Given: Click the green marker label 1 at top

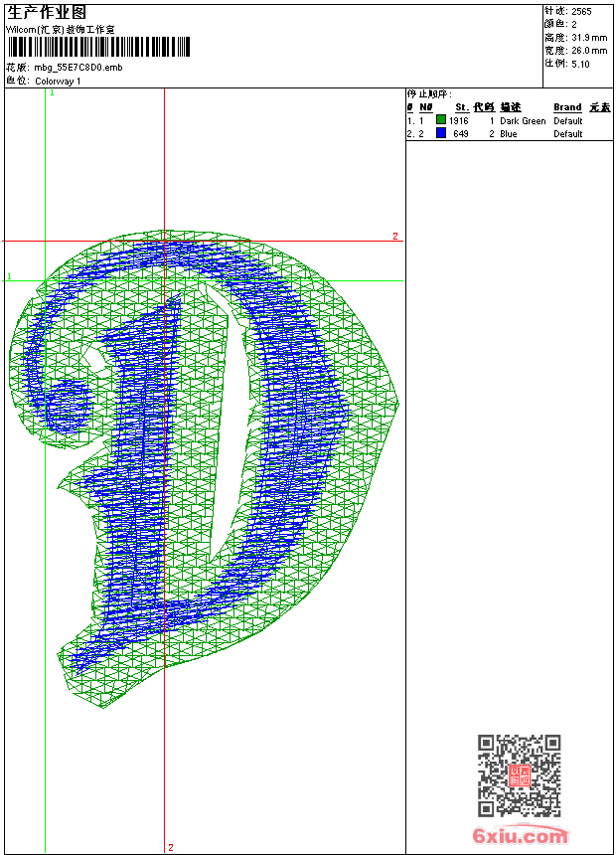Looking at the screenshot, I should 52,92.
